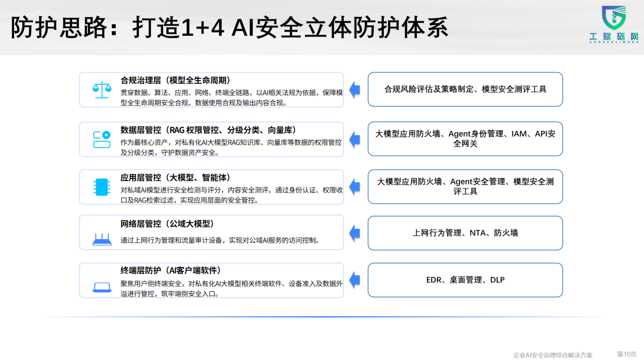Click the description starting 聚焦用户侧终端安全

[231, 289]
